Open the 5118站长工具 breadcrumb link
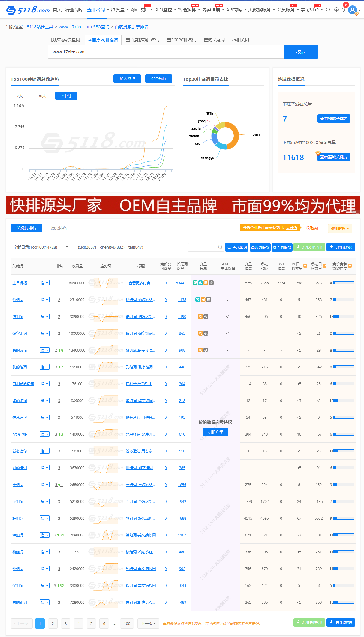Image resolution: width=364 pixels, height=637 pixels. click(x=40, y=27)
